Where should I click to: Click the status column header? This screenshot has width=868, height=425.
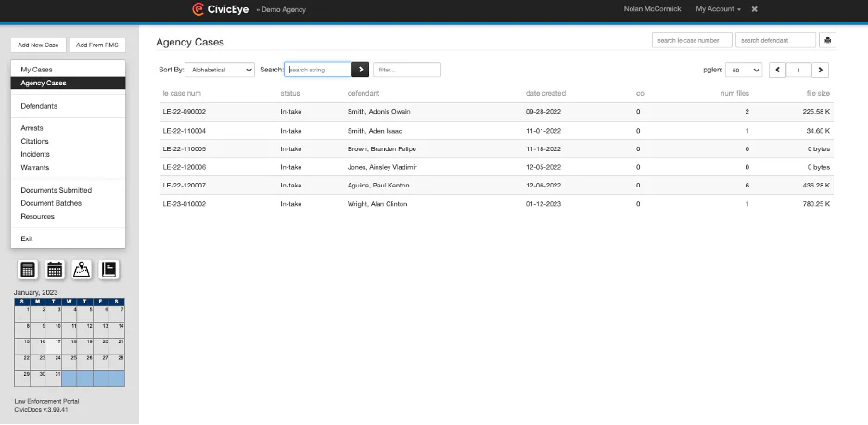click(x=289, y=93)
